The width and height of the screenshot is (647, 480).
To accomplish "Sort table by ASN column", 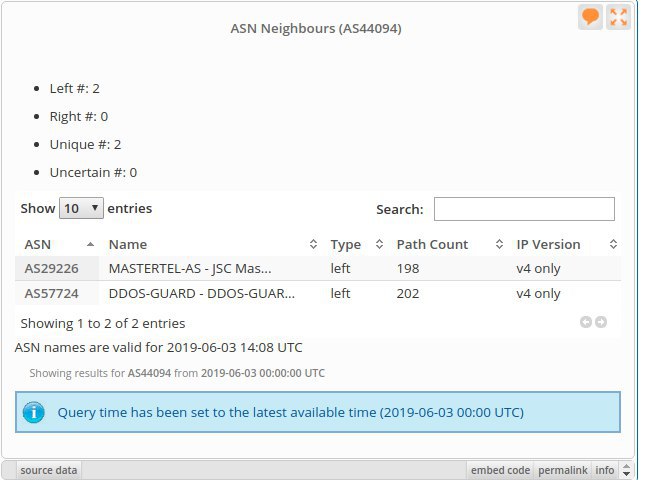I will click(59, 244).
